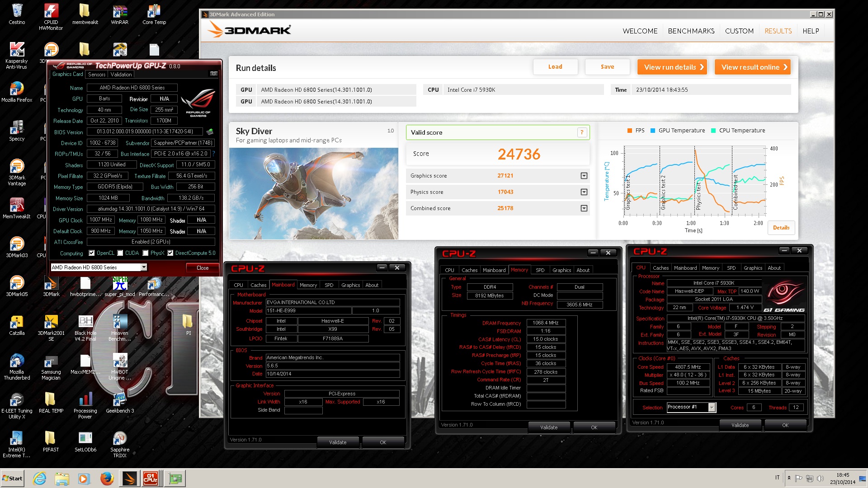Open the 3DMark Vantage desktop shortcut
Image resolution: width=868 pixels, height=488 pixels.
click(17, 172)
